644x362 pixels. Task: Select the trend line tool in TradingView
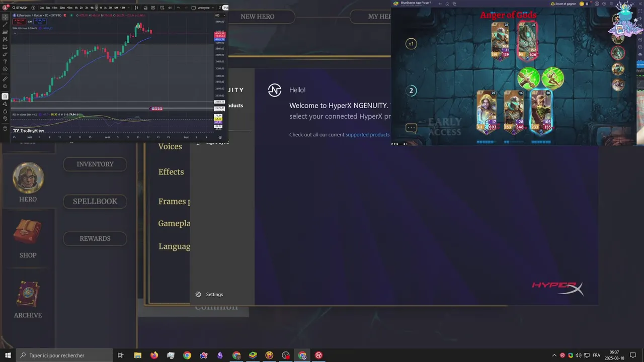point(5,24)
